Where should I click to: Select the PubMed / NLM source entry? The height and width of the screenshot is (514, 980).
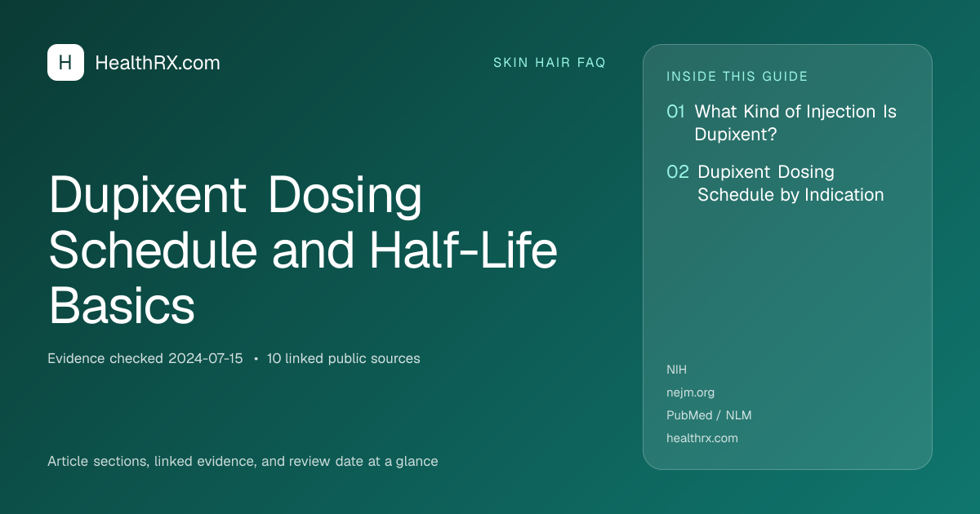click(709, 415)
